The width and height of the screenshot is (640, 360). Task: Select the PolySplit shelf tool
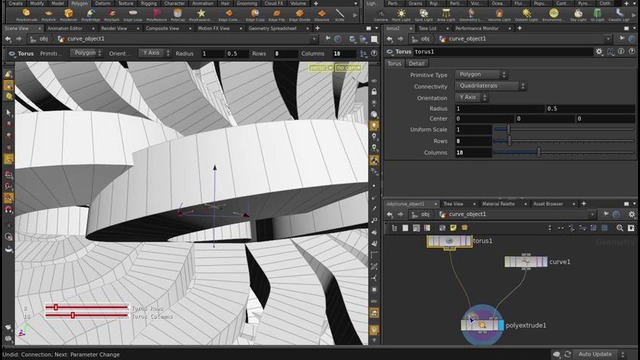pos(111,15)
